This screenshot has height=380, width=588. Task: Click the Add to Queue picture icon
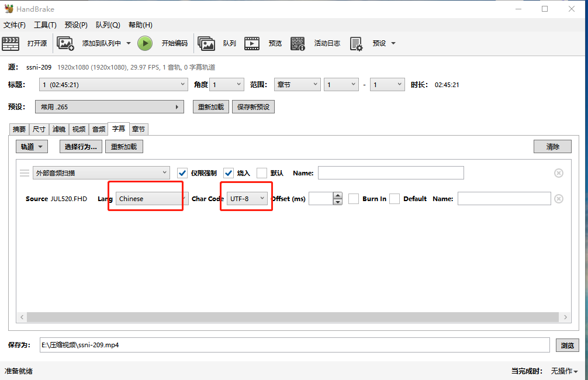(x=65, y=43)
